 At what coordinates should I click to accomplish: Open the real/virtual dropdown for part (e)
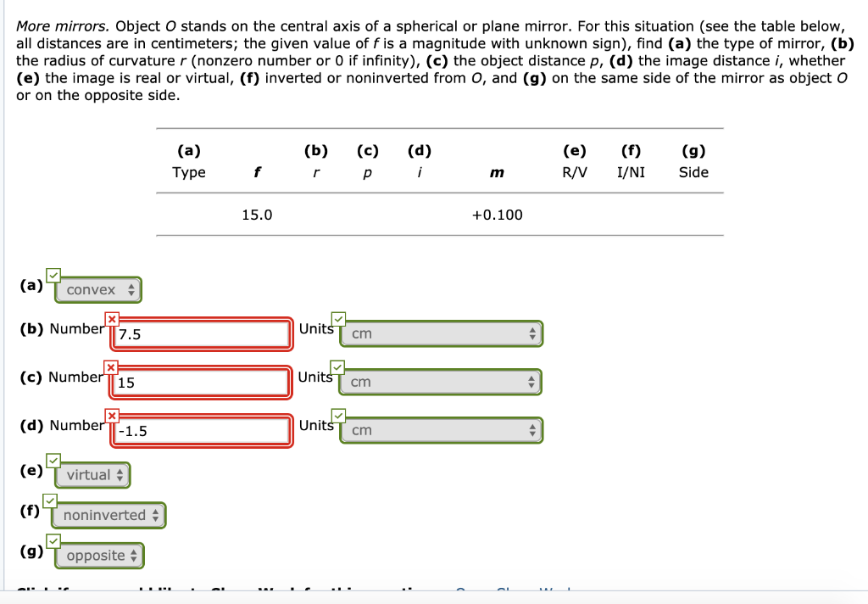[92, 475]
